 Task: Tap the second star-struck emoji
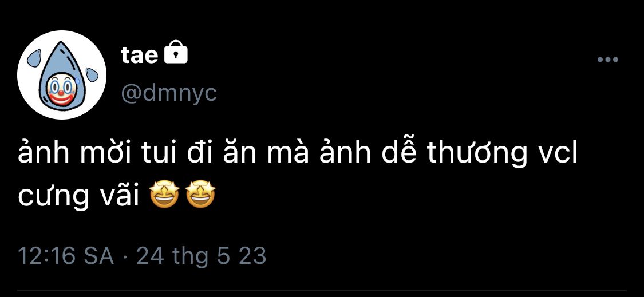click(200, 196)
